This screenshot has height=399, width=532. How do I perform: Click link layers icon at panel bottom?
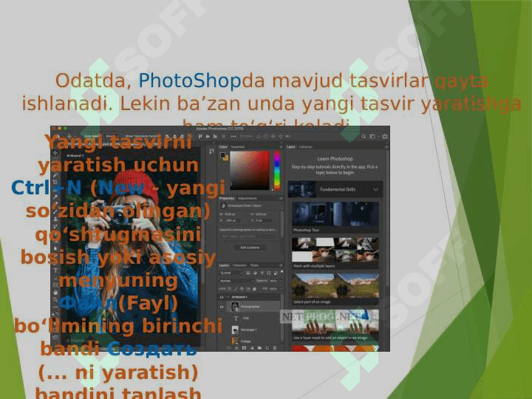tap(230, 348)
